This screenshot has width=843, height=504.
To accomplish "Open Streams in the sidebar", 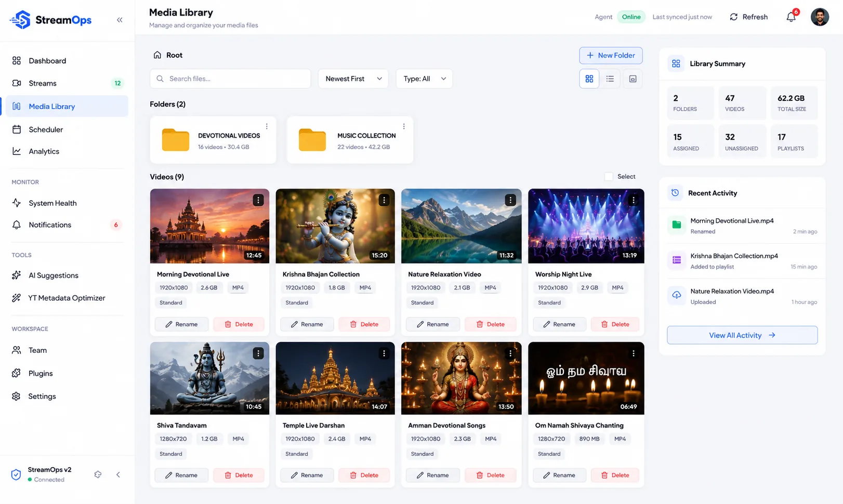I will 67,83.
